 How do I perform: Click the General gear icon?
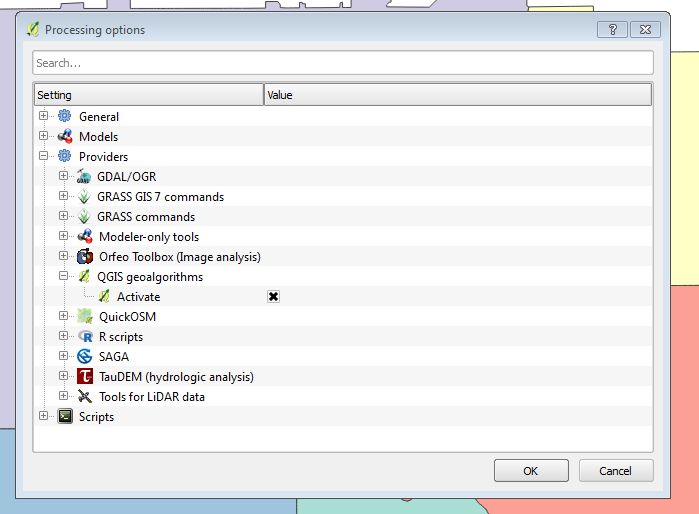(x=65, y=116)
